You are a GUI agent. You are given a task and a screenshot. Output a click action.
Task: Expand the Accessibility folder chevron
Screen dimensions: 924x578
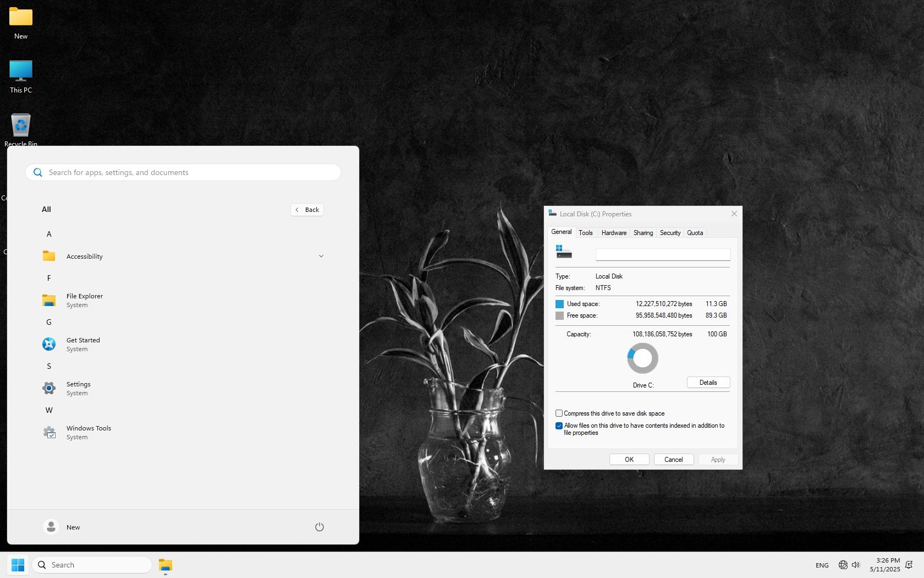[321, 256]
